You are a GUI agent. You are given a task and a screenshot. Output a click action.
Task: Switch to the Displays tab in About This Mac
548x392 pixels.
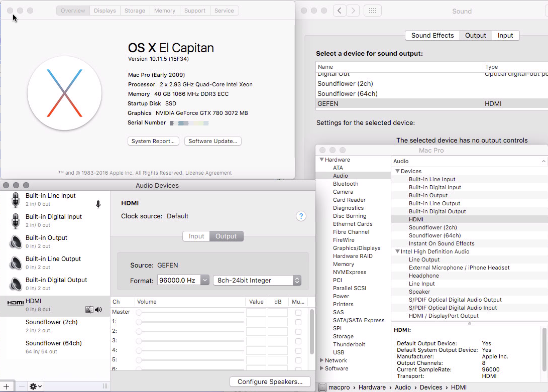[105, 11]
